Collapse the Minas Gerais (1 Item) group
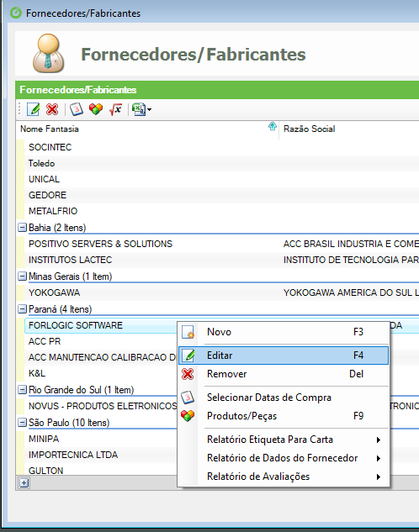This screenshot has height=532, width=419. click(22, 277)
